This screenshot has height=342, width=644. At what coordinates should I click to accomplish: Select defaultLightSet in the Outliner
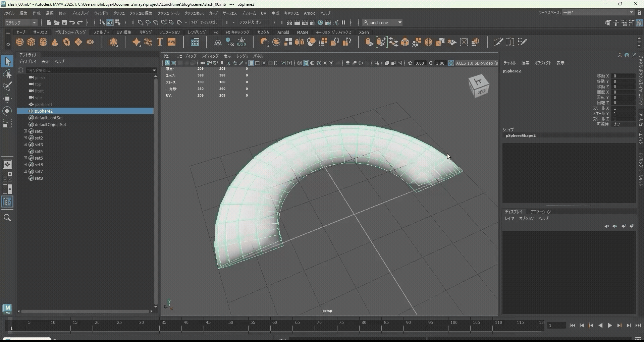49,118
